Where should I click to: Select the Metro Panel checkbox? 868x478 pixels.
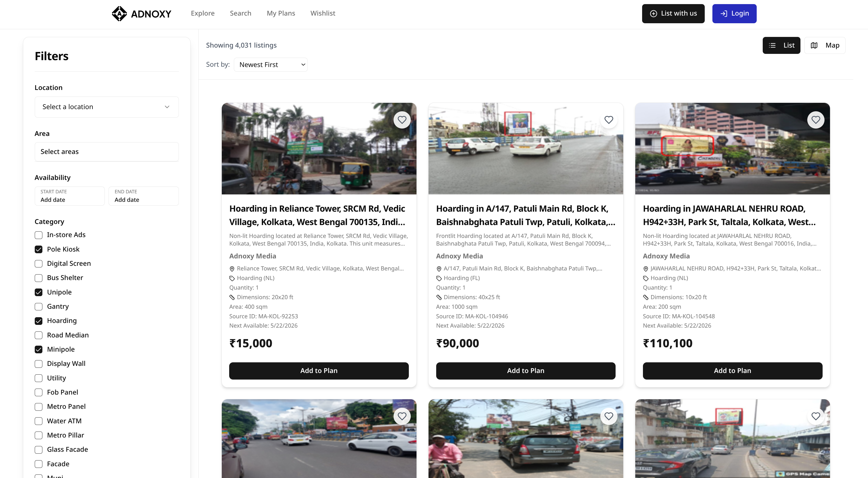(x=38, y=407)
